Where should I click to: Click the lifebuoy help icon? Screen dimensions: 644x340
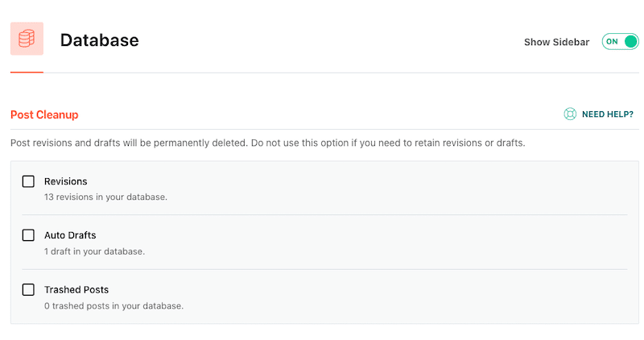(570, 114)
